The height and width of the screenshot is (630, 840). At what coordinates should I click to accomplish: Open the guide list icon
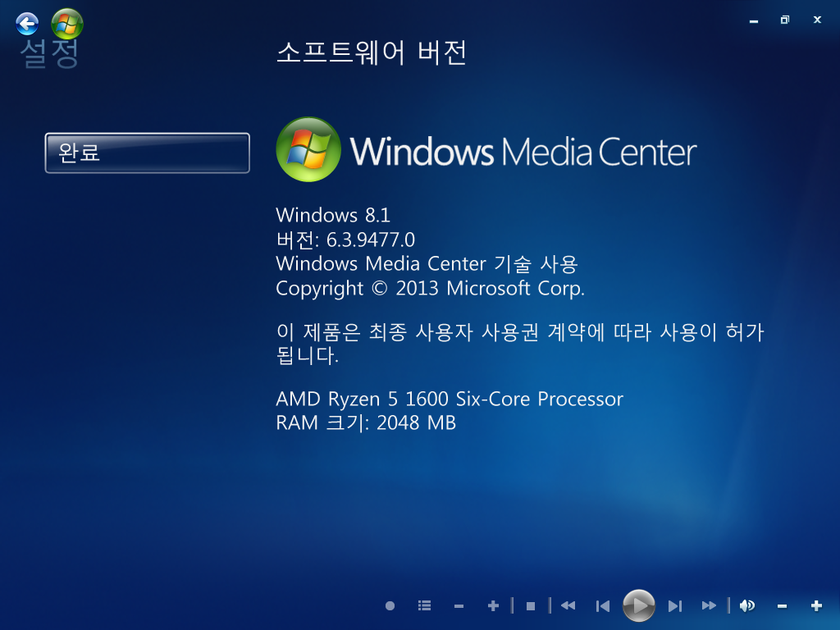point(424,606)
